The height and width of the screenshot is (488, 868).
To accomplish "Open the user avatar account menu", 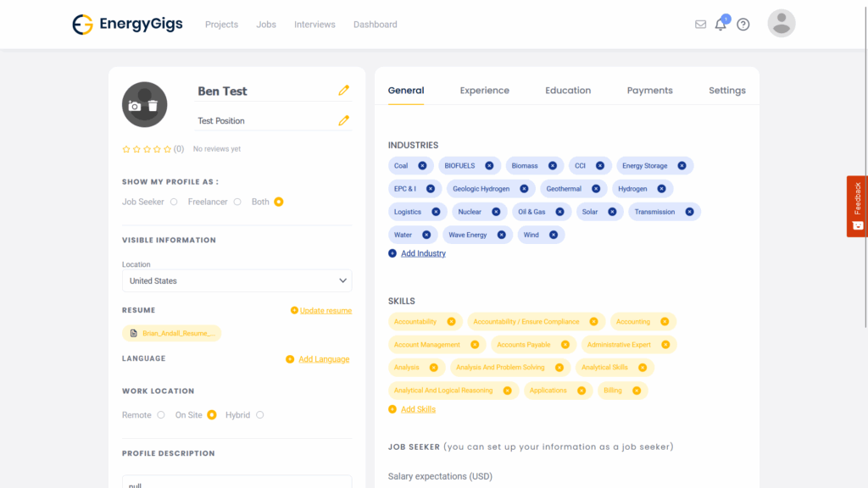I will pos(781,24).
